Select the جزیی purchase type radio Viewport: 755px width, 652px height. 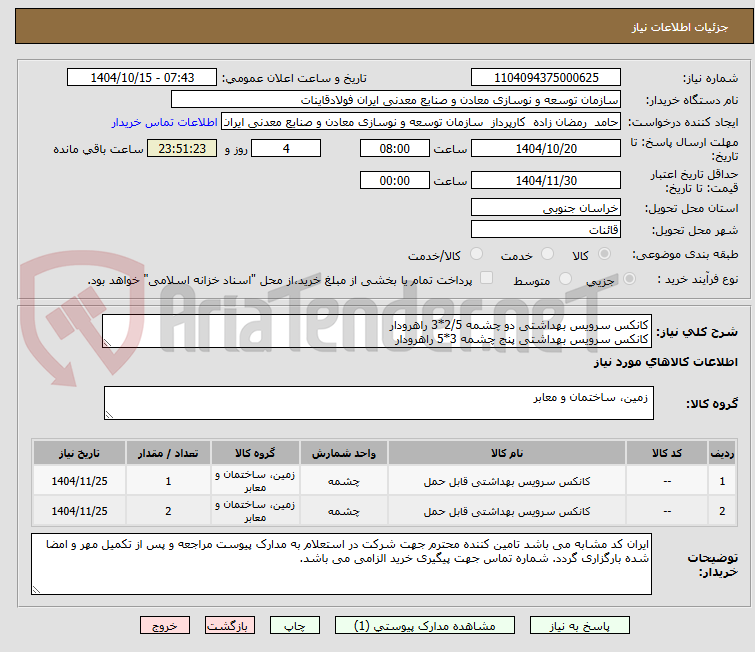click(x=629, y=279)
